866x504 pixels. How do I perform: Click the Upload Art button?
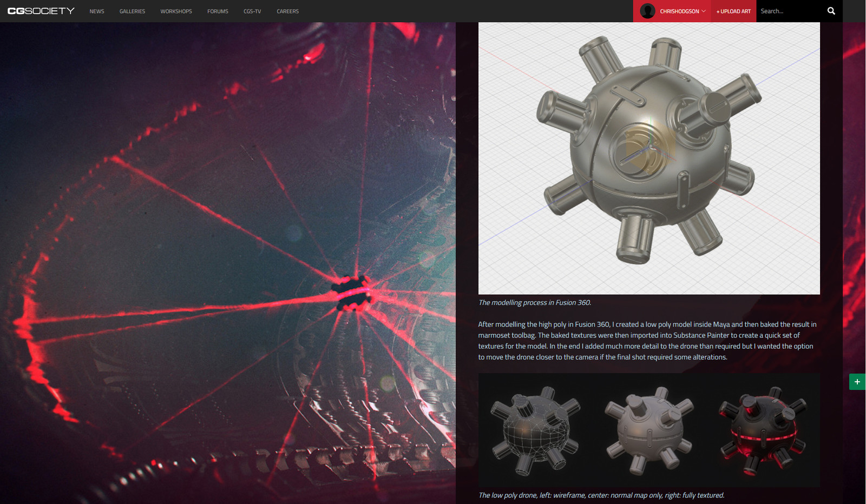click(x=733, y=11)
